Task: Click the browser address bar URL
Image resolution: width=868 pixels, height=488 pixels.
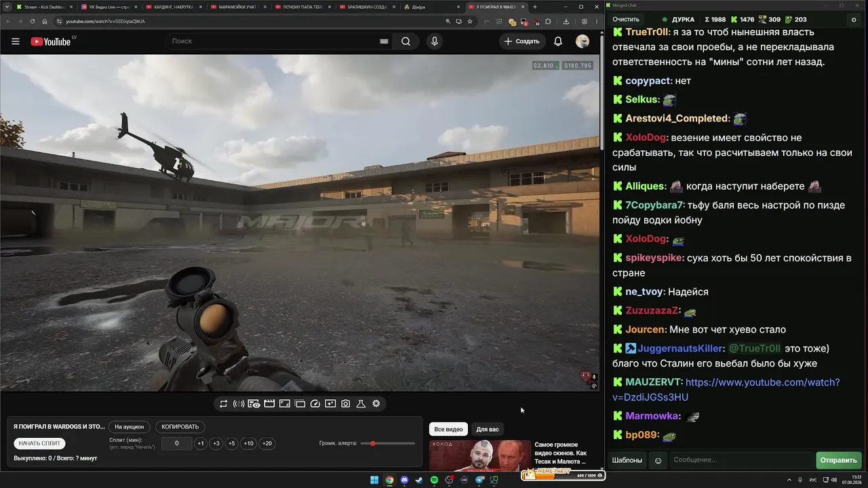Action: point(105,21)
